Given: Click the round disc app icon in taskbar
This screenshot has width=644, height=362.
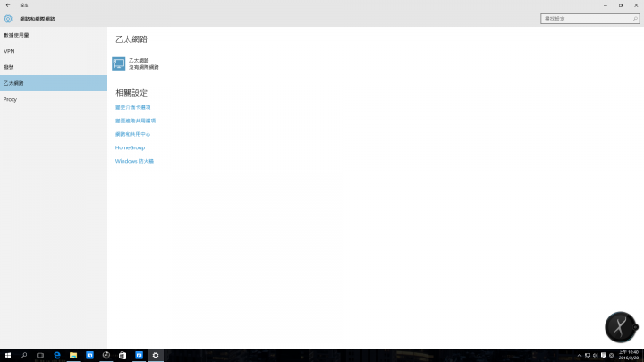Looking at the screenshot, I should pyautogui.click(x=106, y=356).
